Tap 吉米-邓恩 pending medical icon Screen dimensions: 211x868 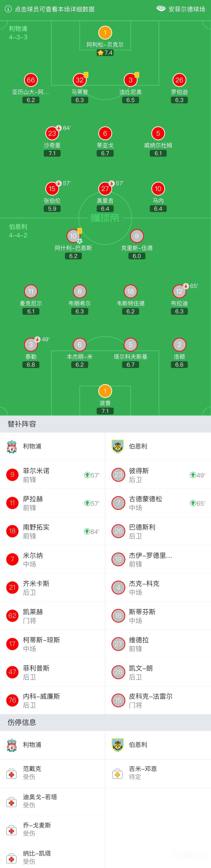[x=117, y=773]
